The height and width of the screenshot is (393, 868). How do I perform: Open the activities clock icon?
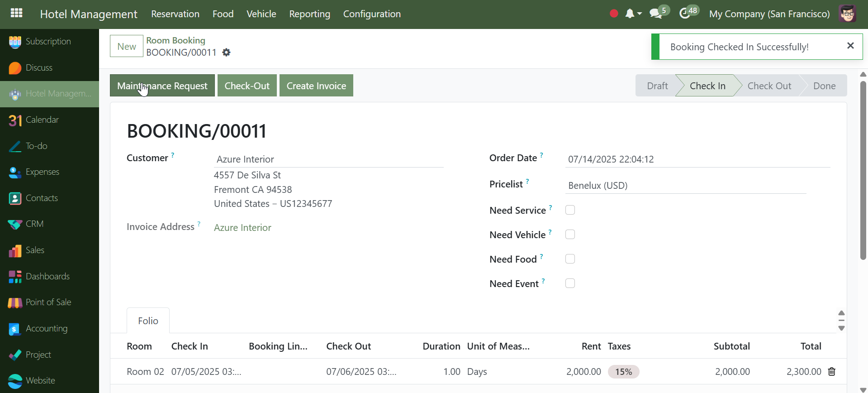[x=685, y=14]
